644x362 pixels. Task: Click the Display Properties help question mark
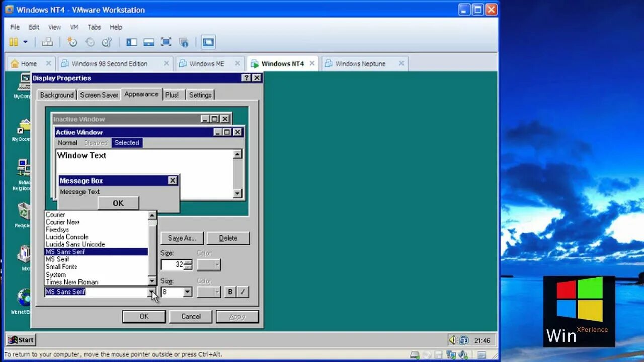click(x=246, y=78)
